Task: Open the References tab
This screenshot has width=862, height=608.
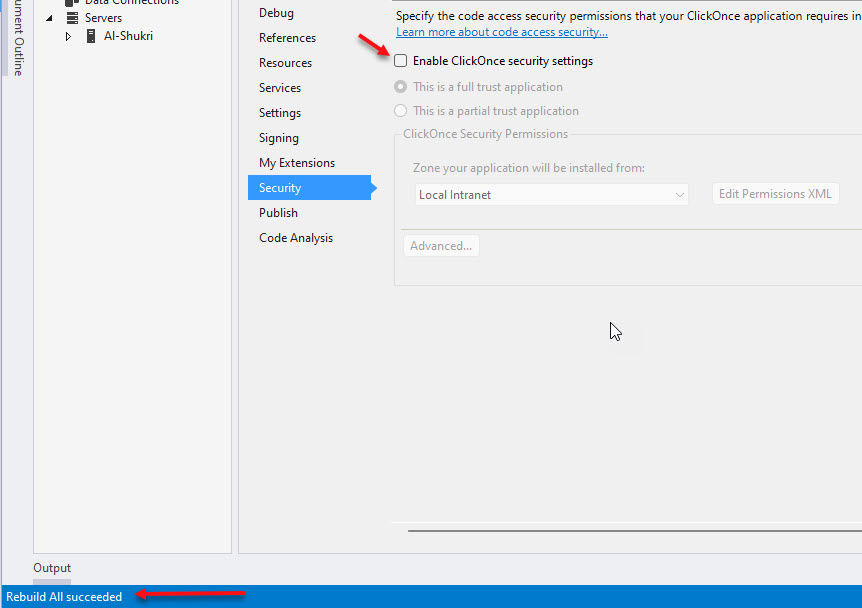Action: [x=287, y=38]
